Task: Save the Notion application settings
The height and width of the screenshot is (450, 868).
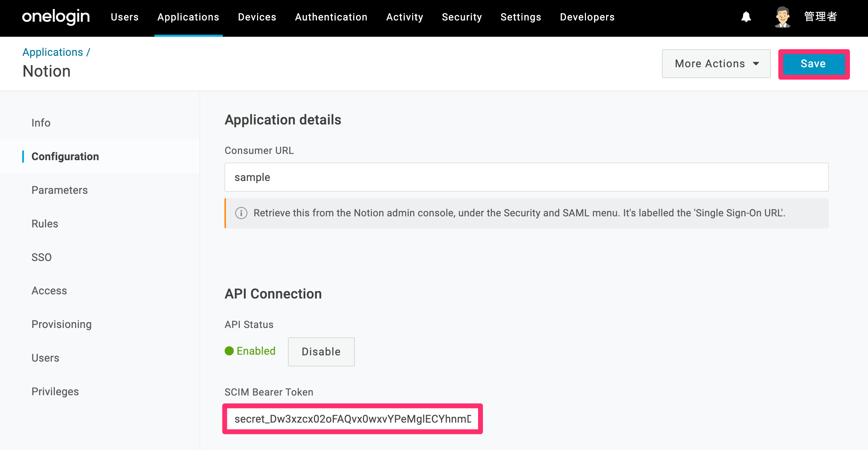Action: [x=814, y=64]
